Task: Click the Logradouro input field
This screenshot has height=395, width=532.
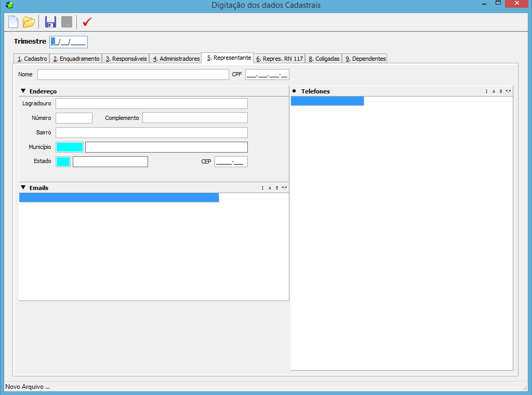Action: [151, 103]
